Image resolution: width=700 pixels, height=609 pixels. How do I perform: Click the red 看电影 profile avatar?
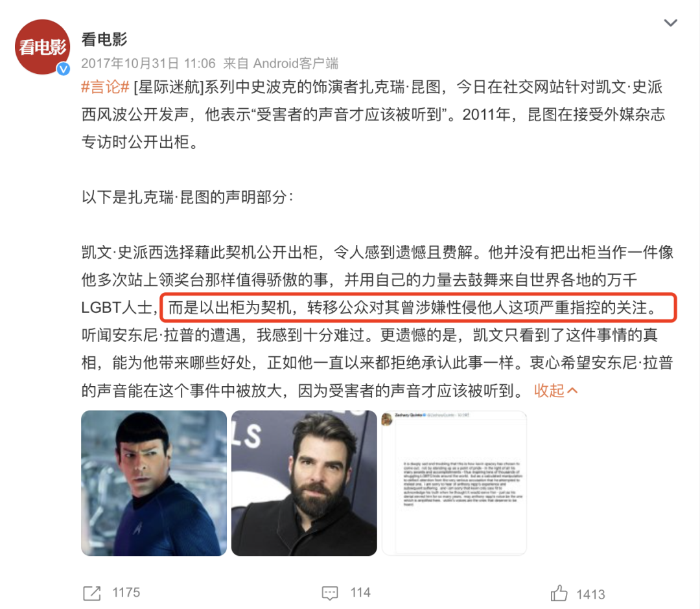42,47
